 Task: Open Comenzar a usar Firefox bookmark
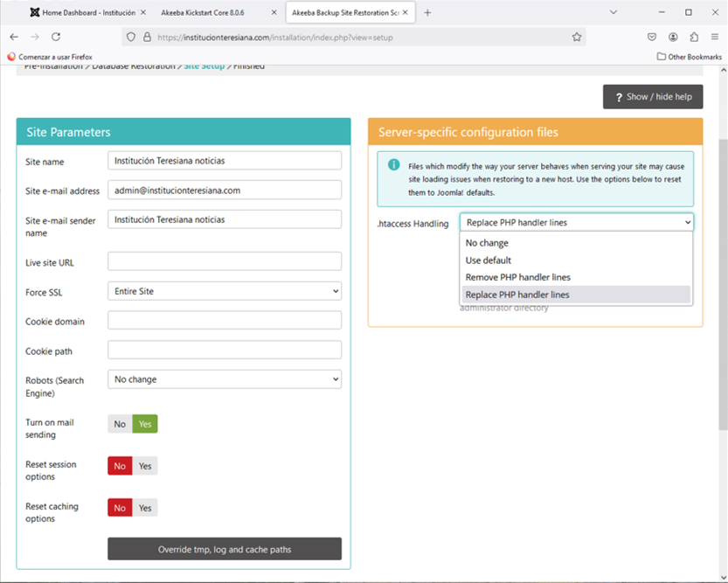pos(50,57)
